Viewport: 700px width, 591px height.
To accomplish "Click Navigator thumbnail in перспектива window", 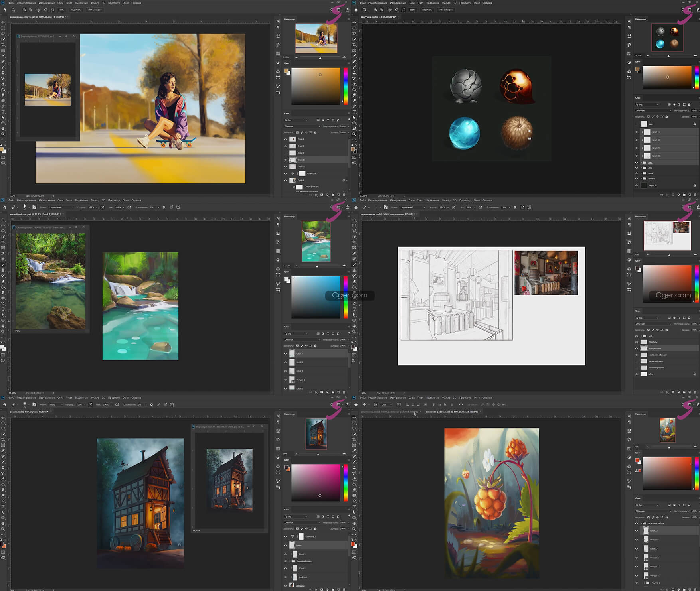I will coord(667,236).
